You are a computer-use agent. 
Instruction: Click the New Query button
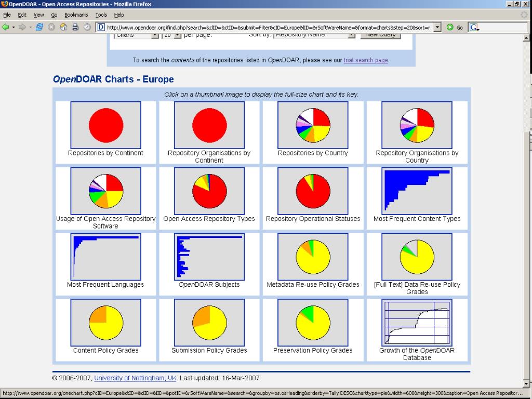click(x=380, y=35)
